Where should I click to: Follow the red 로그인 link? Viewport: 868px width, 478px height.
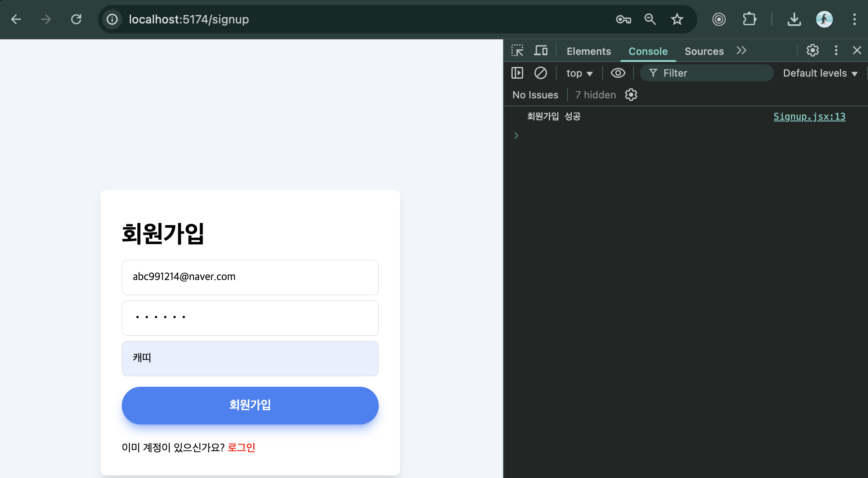coord(241,447)
